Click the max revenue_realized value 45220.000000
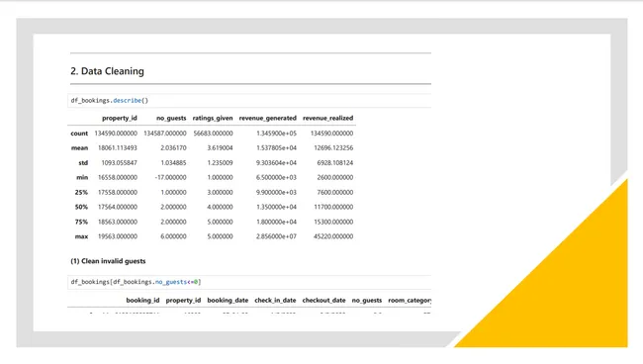Viewport: 643px width, 364px height. pyautogui.click(x=333, y=236)
